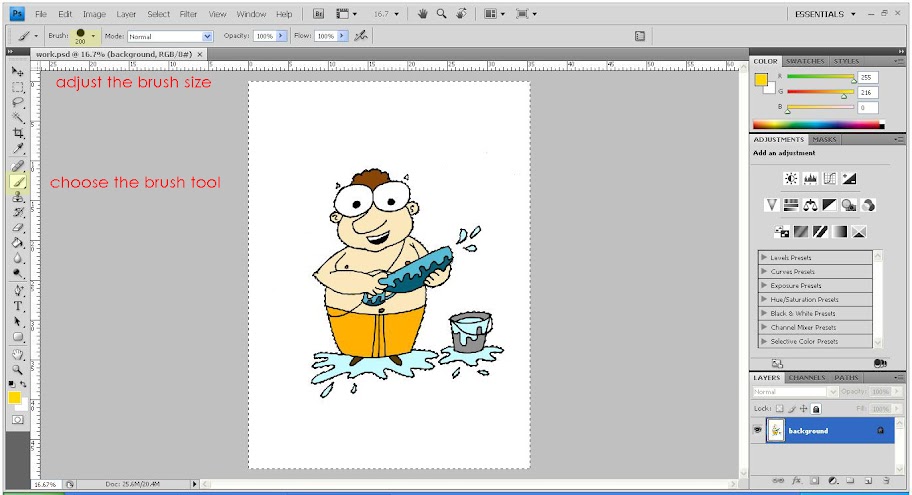Open layer style fx menu
Viewport: 912px width, 495px height.
(x=796, y=480)
